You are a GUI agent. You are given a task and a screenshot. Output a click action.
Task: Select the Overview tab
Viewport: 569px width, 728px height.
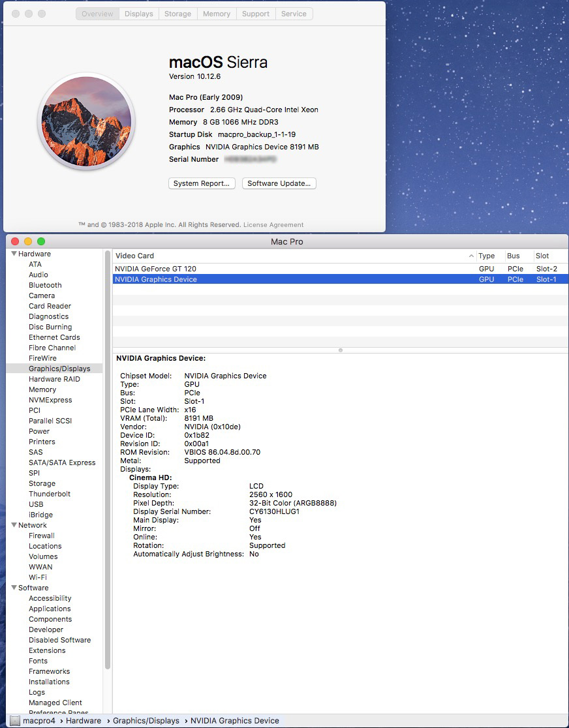tap(97, 14)
